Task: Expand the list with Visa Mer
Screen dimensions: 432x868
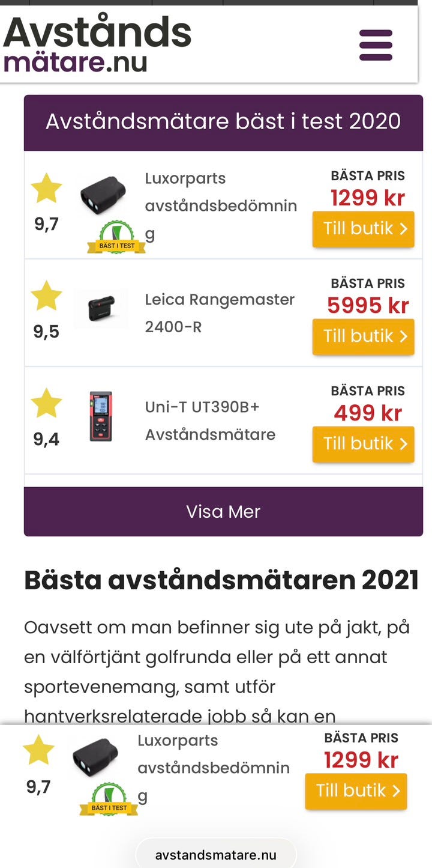Action: tap(223, 511)
